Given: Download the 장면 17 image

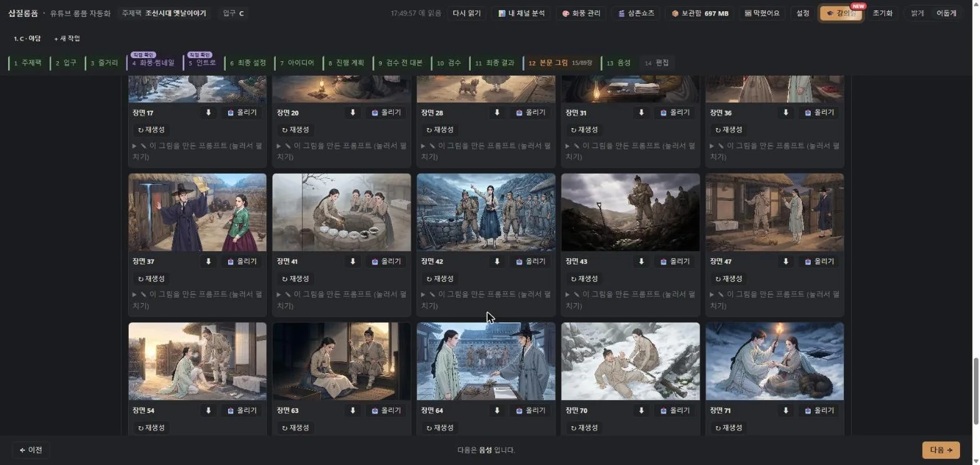Looking at the screenshot, I should pos(208,112).
